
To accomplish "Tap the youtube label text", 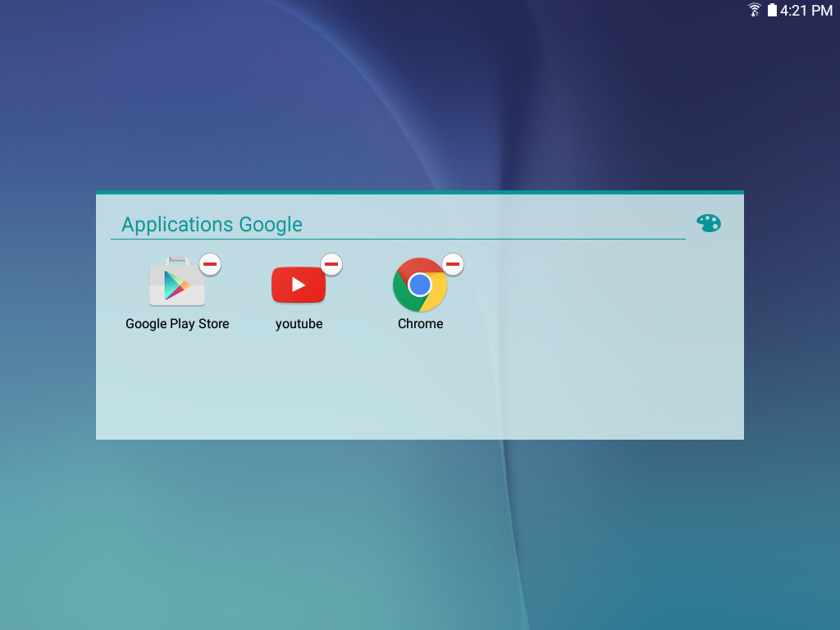I will (299, 323).
